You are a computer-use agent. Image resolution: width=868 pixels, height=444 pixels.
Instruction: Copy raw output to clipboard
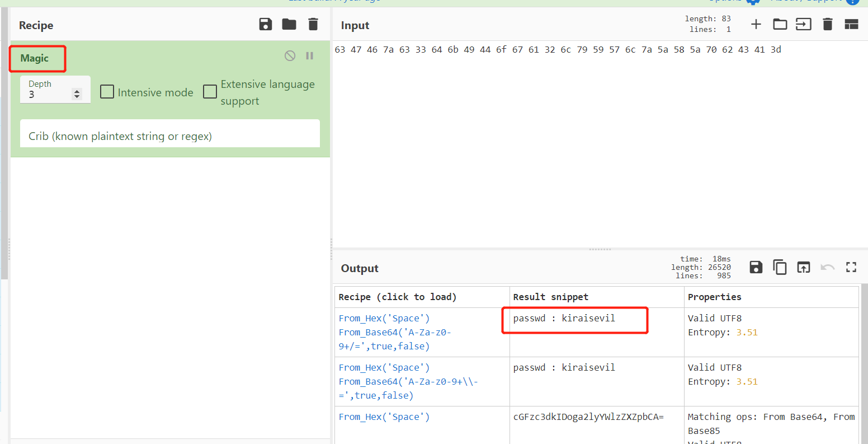(780, 267)
